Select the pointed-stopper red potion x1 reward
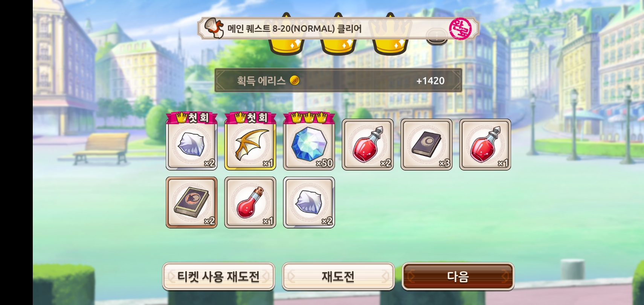This screenshot has height=305, width=644. (x=485, y=145)
